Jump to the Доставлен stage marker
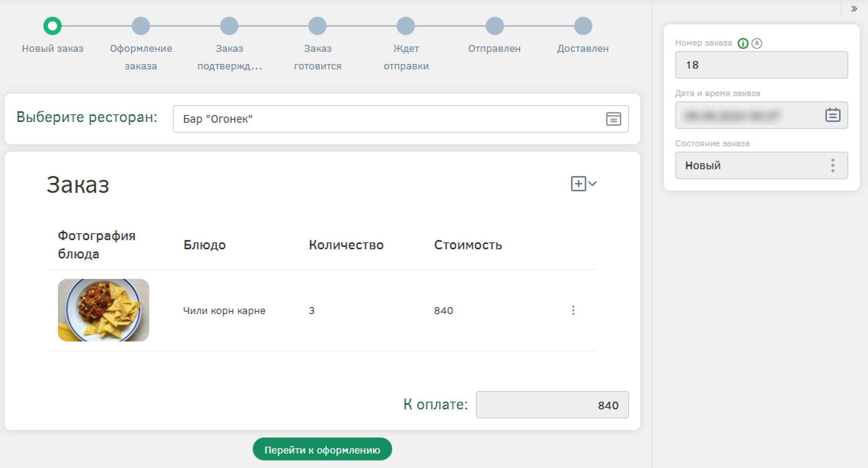The height and width of the screenshot is (468, 868). click(x=583, y=26)
